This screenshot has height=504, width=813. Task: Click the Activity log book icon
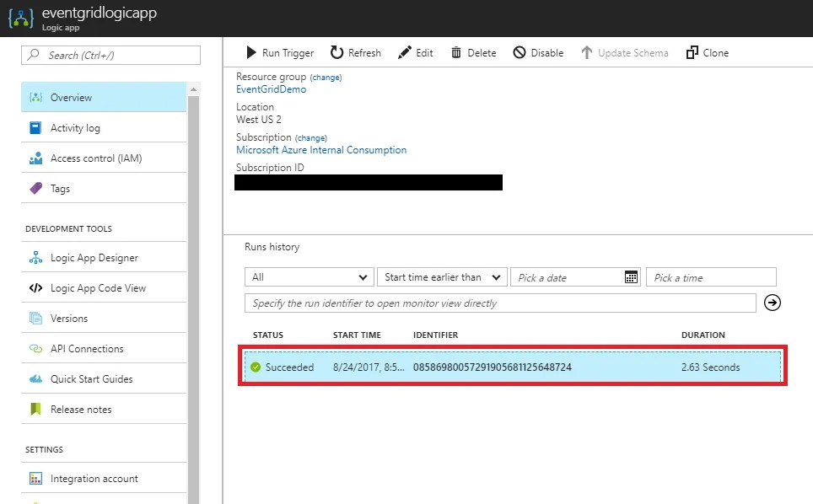[35, 127]
